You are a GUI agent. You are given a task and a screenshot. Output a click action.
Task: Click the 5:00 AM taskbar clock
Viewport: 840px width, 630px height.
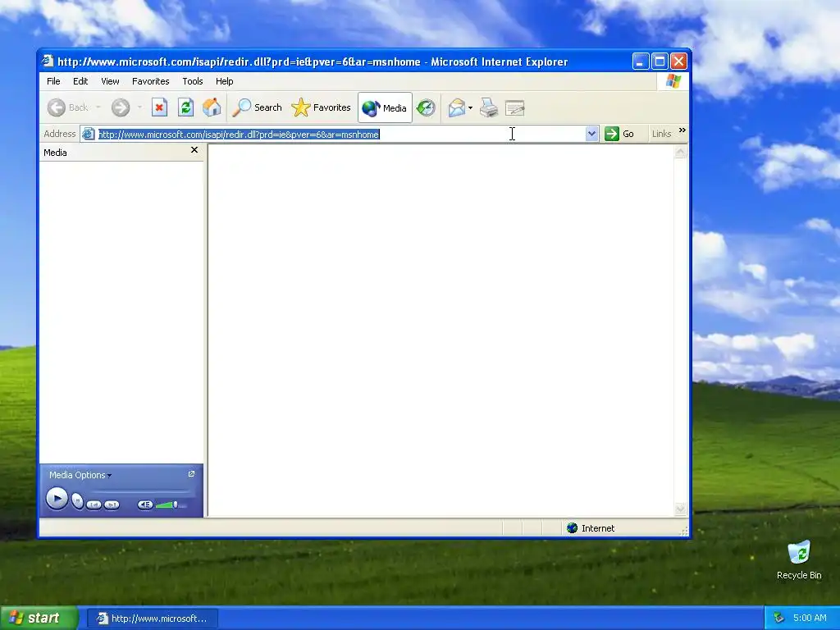pos(810,619)
